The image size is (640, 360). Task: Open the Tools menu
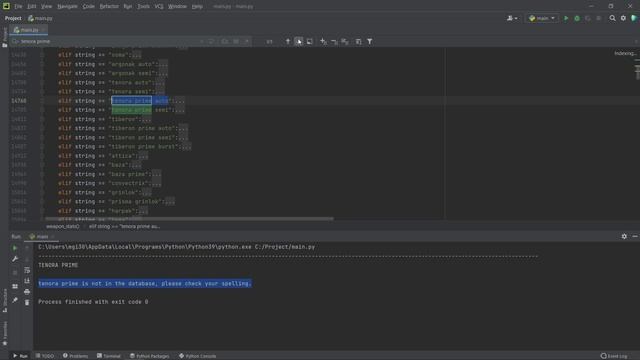[x=143, y=7]
